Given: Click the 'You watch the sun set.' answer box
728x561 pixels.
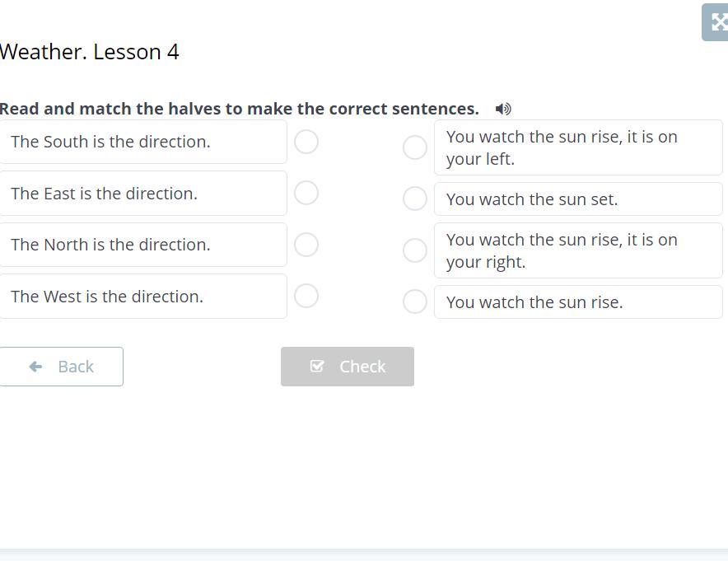Looking at the screenshot, I should pos(578,199).
